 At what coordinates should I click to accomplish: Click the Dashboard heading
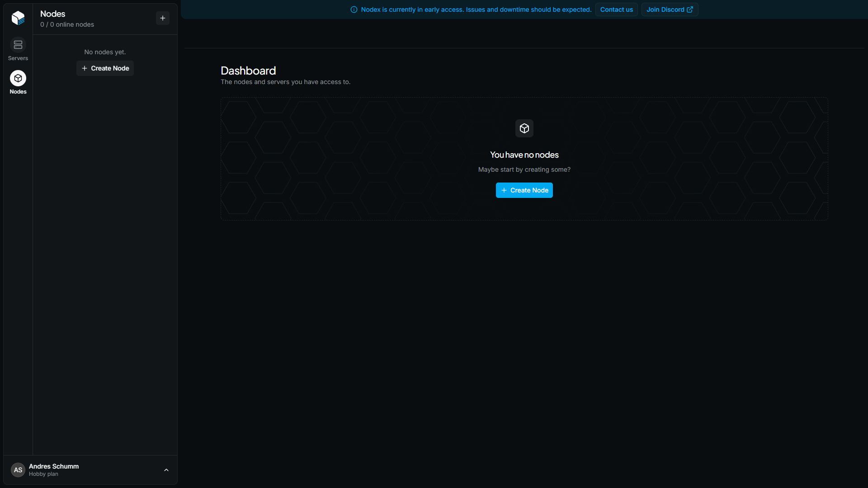pyautogui.click(x=248, y=70)
